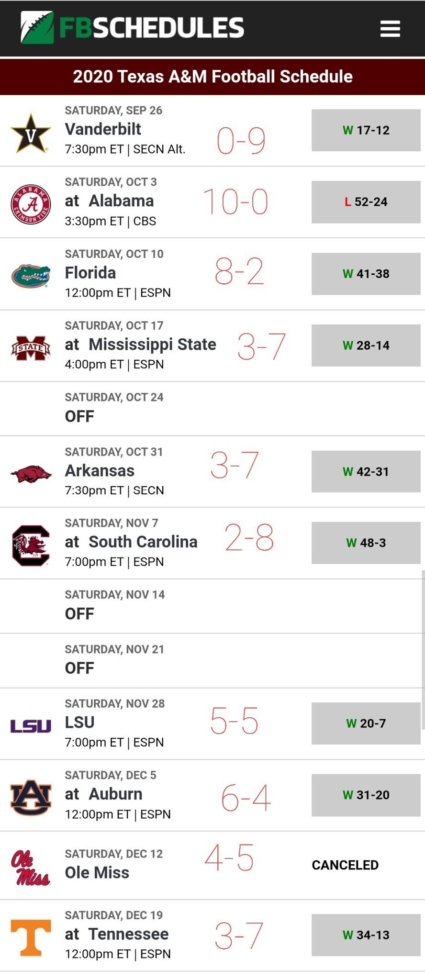Click the FBSchedules football logo
Screen dimensions: 425x980
pos(37,28)
